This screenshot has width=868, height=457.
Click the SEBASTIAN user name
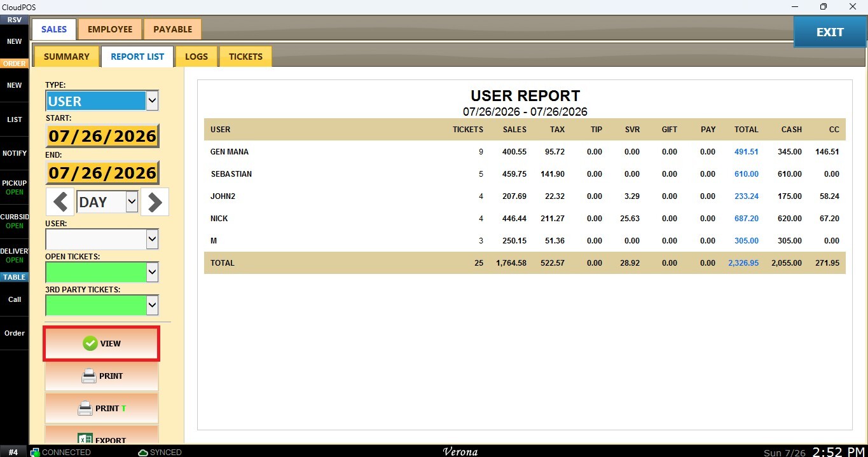(231, 174)
